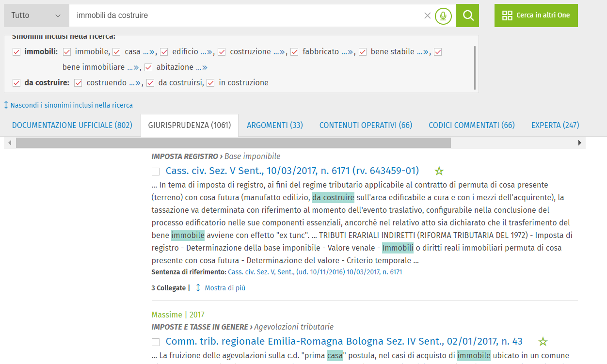Star the Cass. civ. Sez. V n. 6171 result
Viewport: 607px width, 364px height.
[x=439, y=171]
